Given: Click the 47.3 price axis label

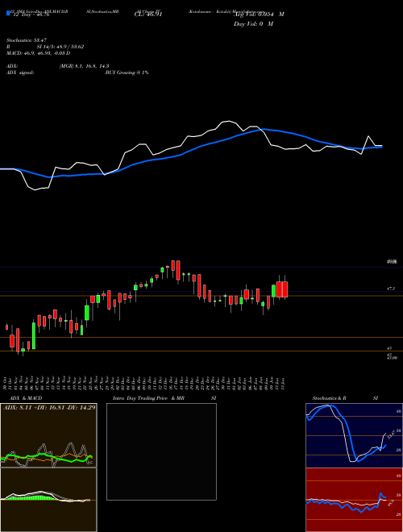Looking at the screenshot, I should tap(391, 289).
